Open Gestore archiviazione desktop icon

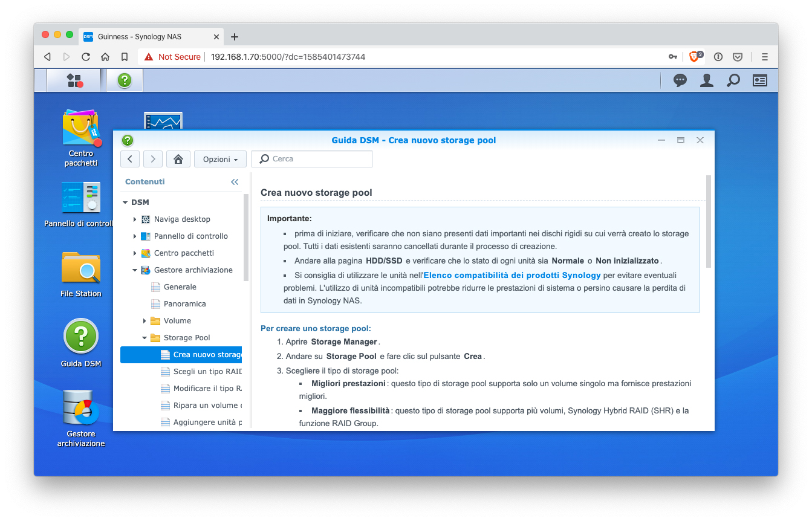coord(81,418)
